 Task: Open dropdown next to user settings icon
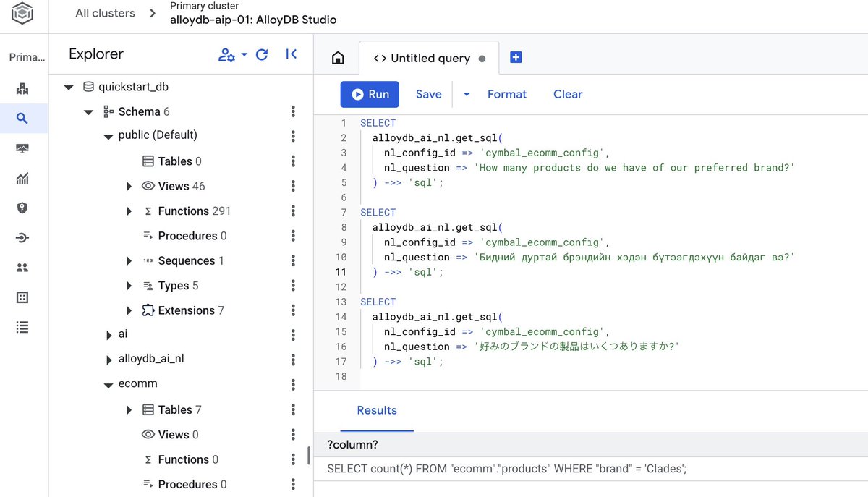pos(244,55)
